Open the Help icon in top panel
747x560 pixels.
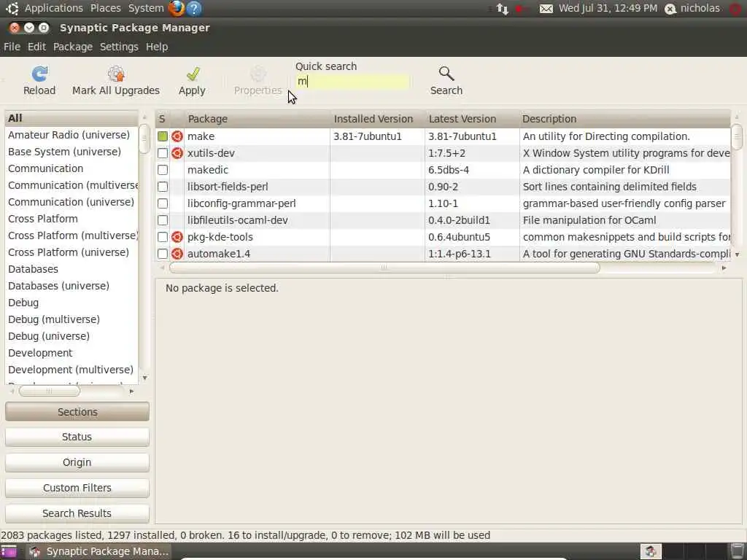[x=194, y=8]
